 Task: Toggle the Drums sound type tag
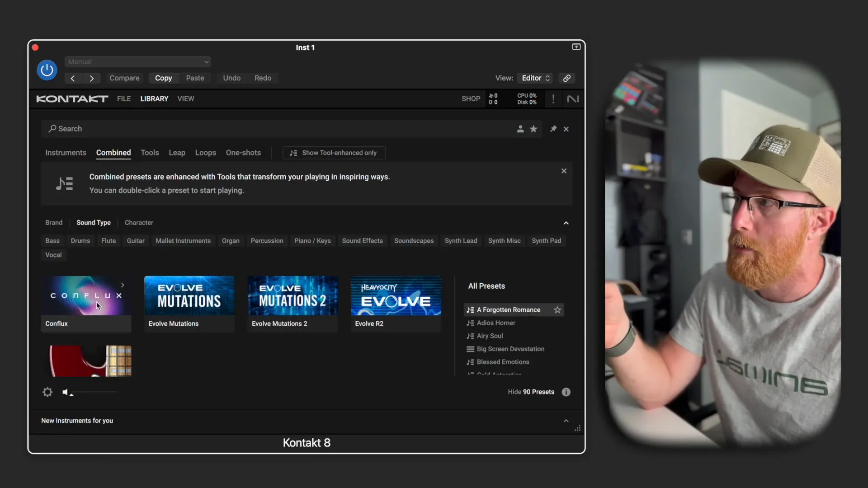[x=80, y=241]
